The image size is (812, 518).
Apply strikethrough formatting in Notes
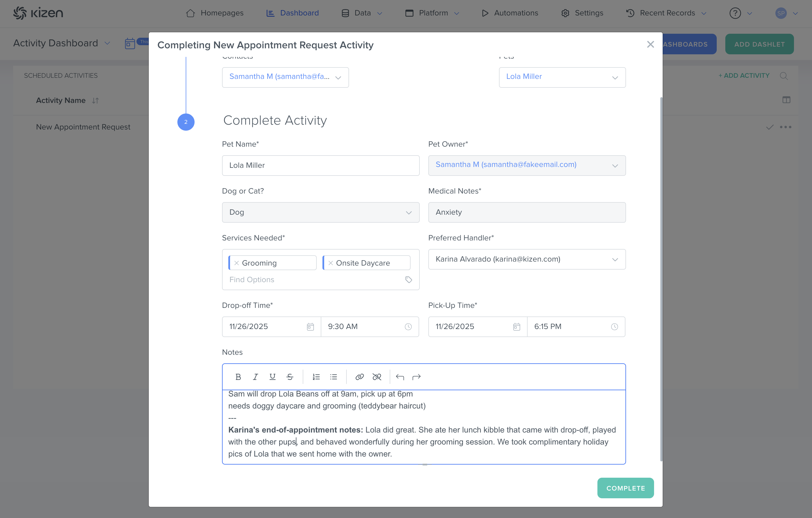click(290, 377)
